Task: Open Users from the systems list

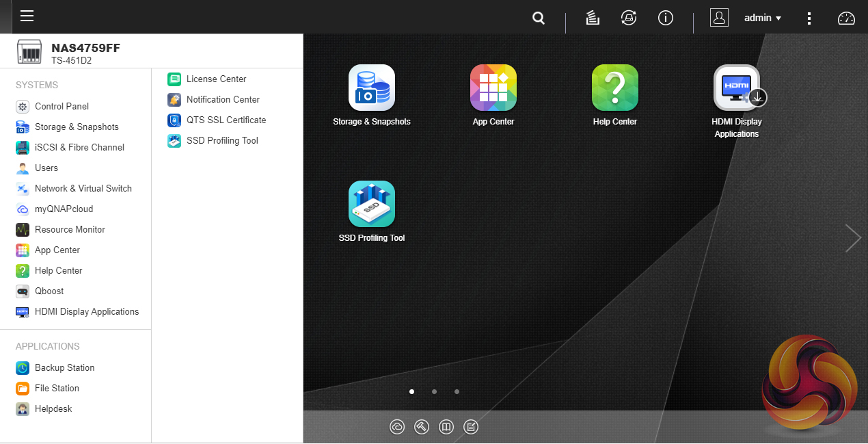Action: (37, 168)
